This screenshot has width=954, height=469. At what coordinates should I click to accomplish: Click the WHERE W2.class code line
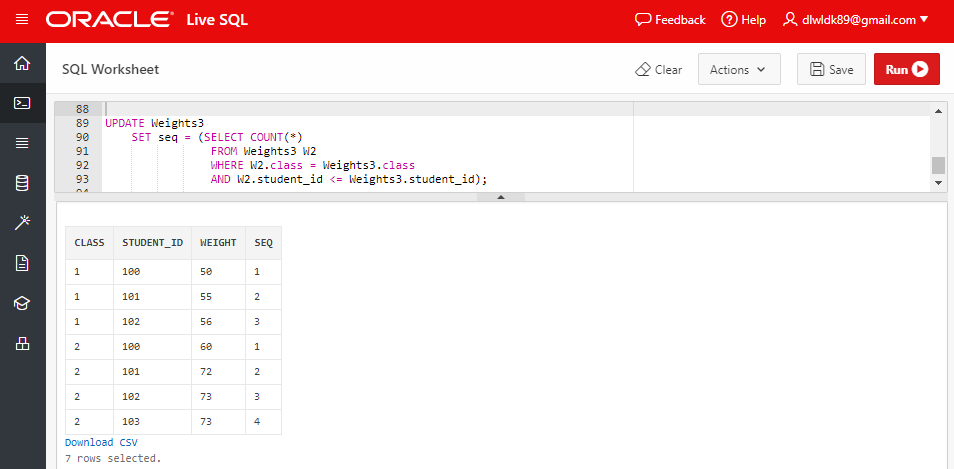pos(313,165)
